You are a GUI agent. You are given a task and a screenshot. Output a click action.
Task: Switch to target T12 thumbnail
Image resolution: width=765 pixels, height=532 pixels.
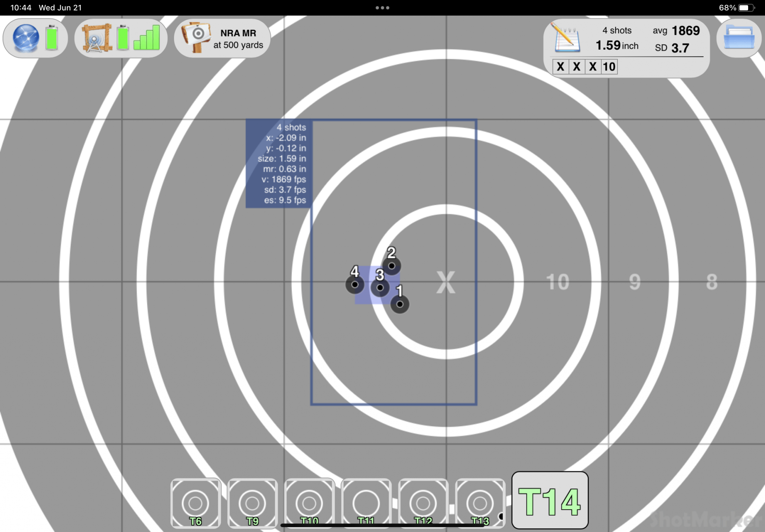pos(423,503)
